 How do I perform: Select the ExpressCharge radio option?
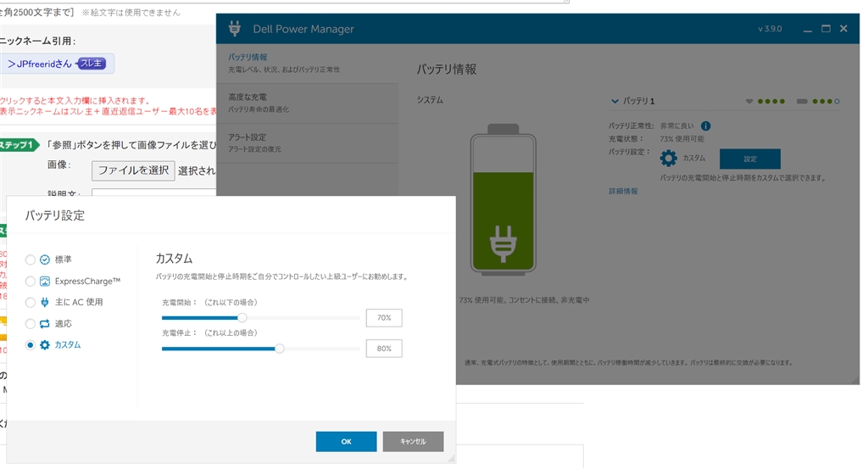[x=30, y=282]
